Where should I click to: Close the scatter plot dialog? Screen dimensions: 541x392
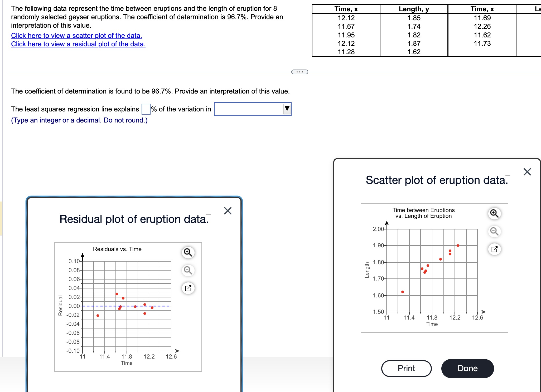(x=527, y=172)
